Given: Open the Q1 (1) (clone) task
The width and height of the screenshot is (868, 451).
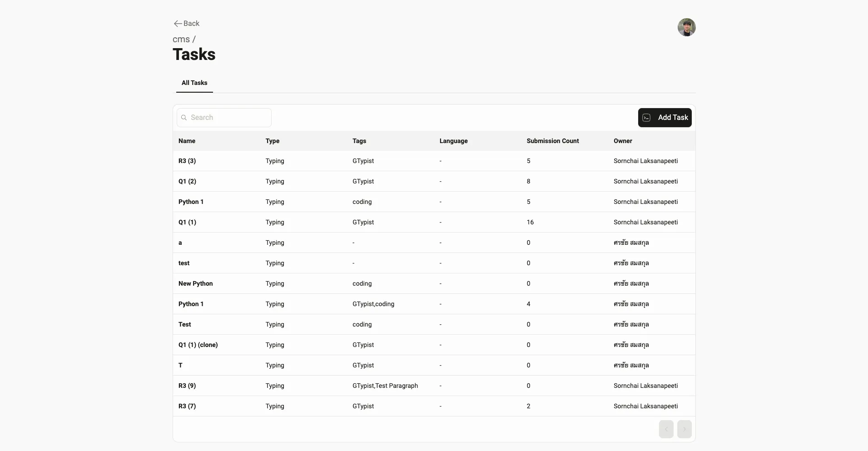Looking at the screenshot, I should pyautogui.click(x=198, y=345).
